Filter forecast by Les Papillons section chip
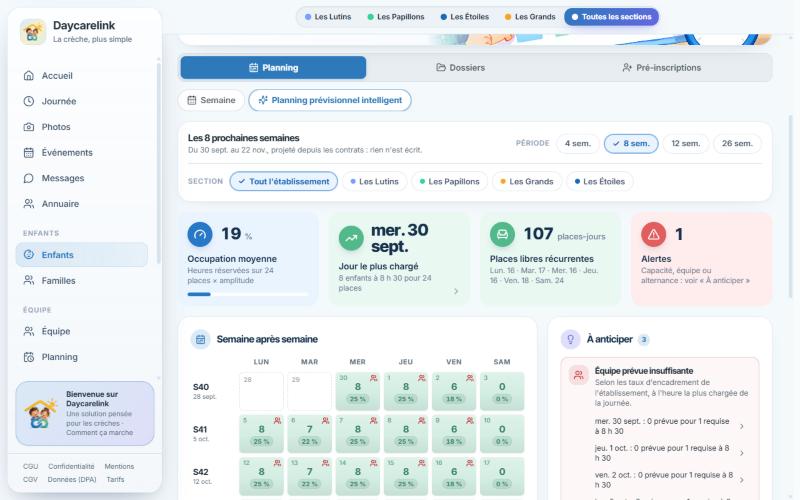Viewport: 800px width, 500px height. (449, 181)
